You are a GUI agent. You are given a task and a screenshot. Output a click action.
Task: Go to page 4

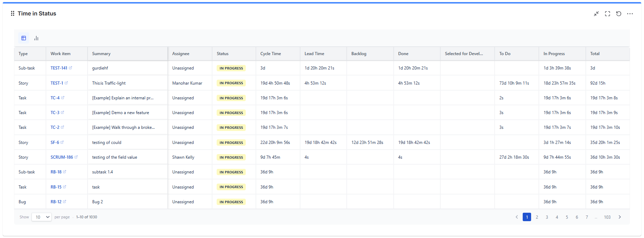tap(557, 217)
